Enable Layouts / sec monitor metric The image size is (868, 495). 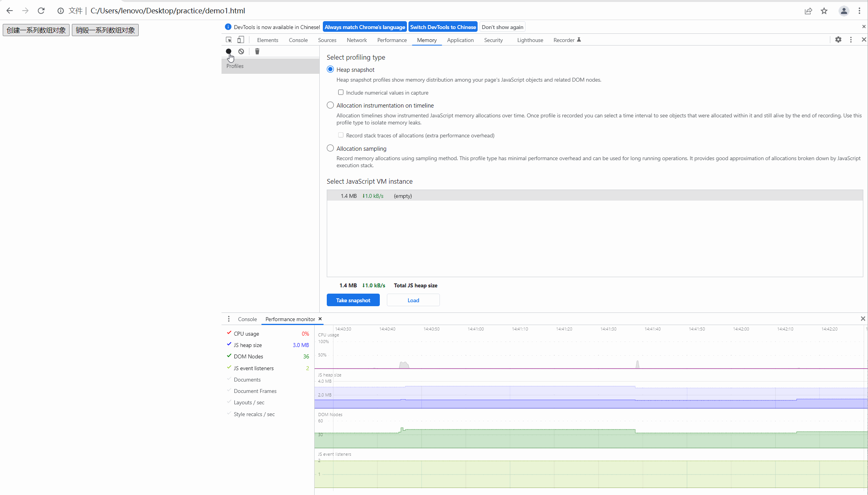[x=229, y=402]
